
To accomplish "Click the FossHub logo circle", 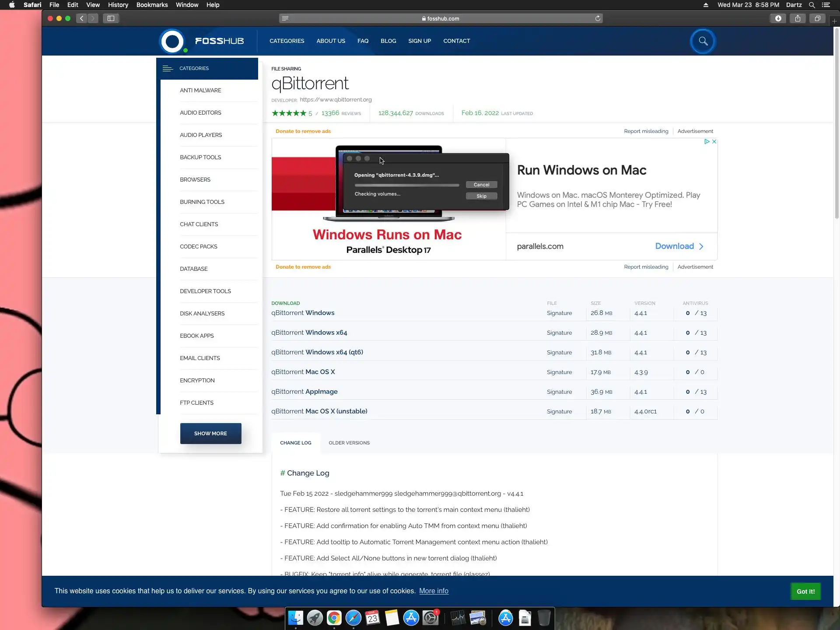I will click(x=172, y=42).
